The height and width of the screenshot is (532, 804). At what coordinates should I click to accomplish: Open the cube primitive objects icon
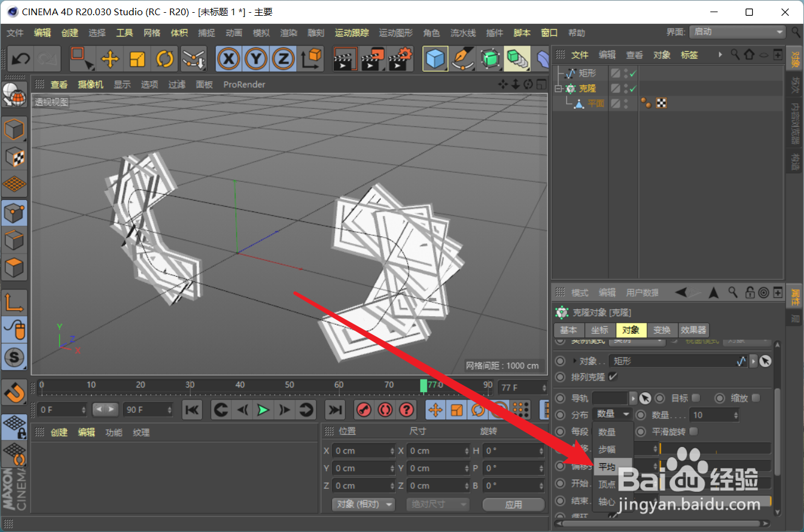(x=435, y=58)
